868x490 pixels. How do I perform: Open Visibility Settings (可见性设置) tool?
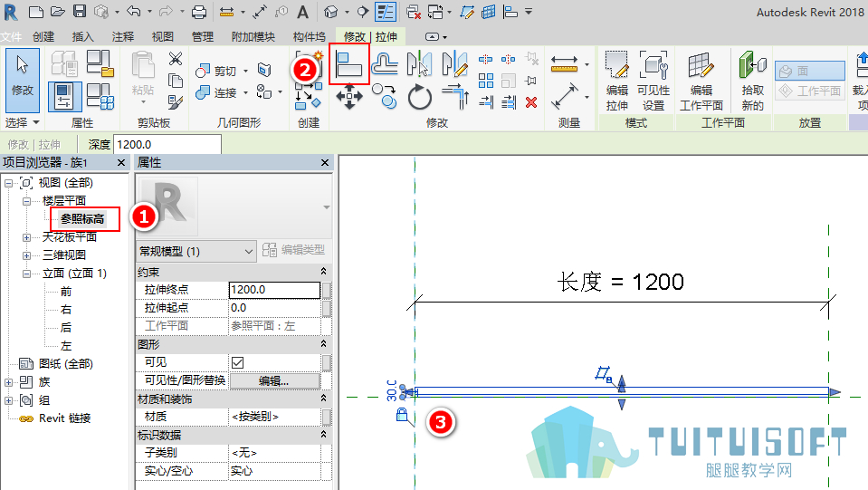click(x=653, y=81)
